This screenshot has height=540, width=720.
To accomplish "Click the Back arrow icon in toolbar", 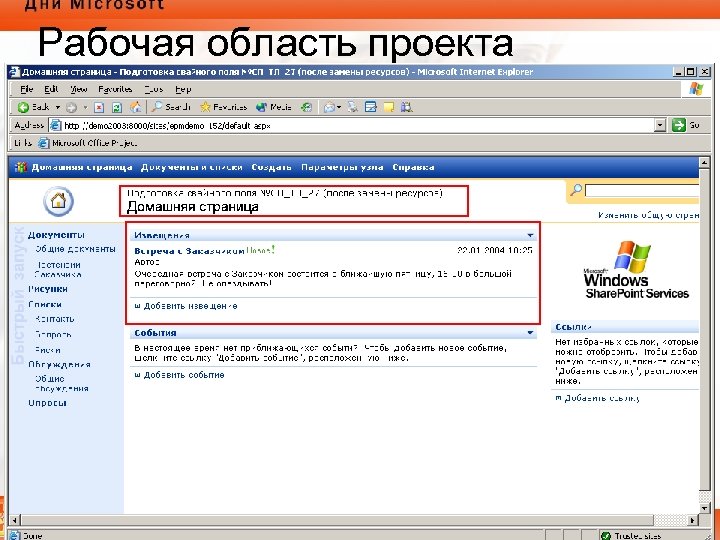I will [x=23, y=107].
